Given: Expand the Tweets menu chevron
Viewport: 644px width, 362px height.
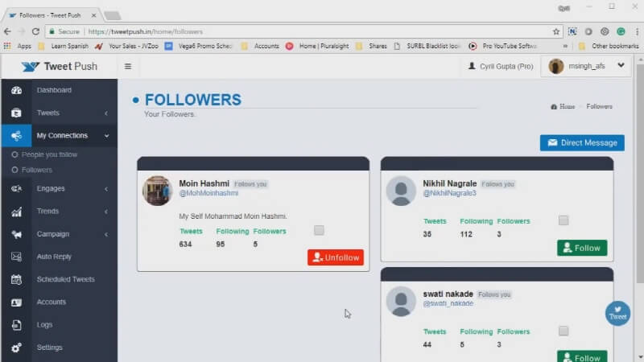Looking at the screenshot, I should (106, 113).
